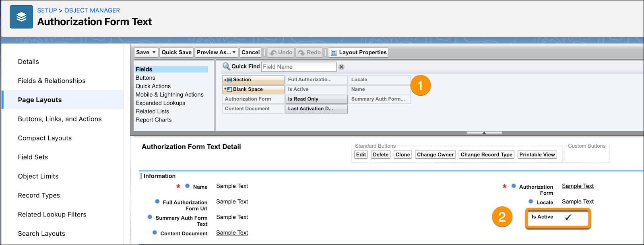Click the Change Owner button
Image resolution: width=644 pixels, height=245 pixels.
pyautogui.click(x=435, y=154)
